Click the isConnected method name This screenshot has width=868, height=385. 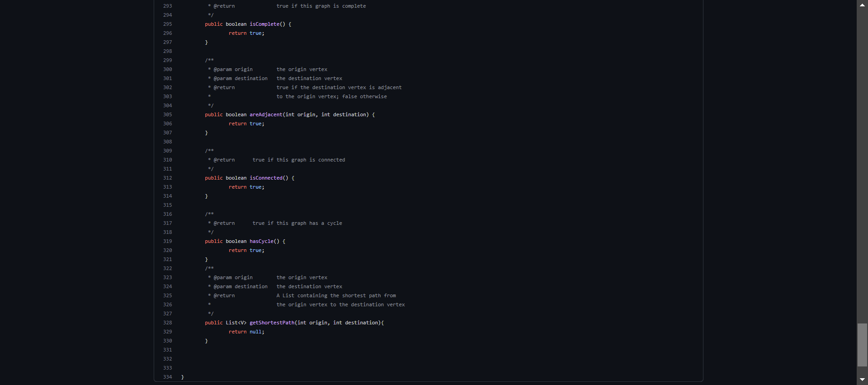pos(266,178)
